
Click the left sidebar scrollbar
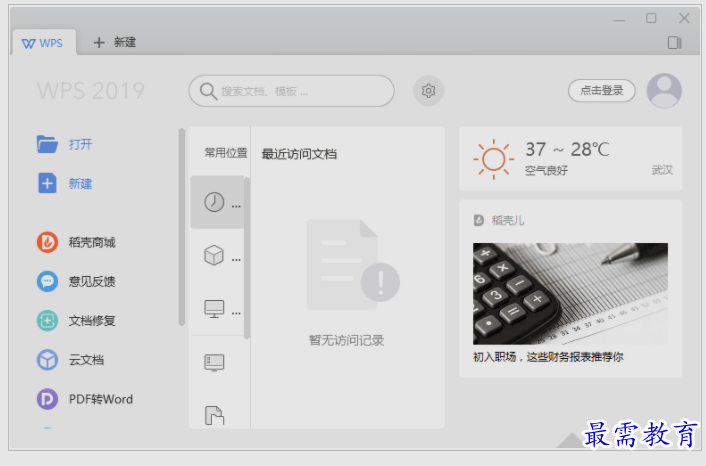pos(182,227)
